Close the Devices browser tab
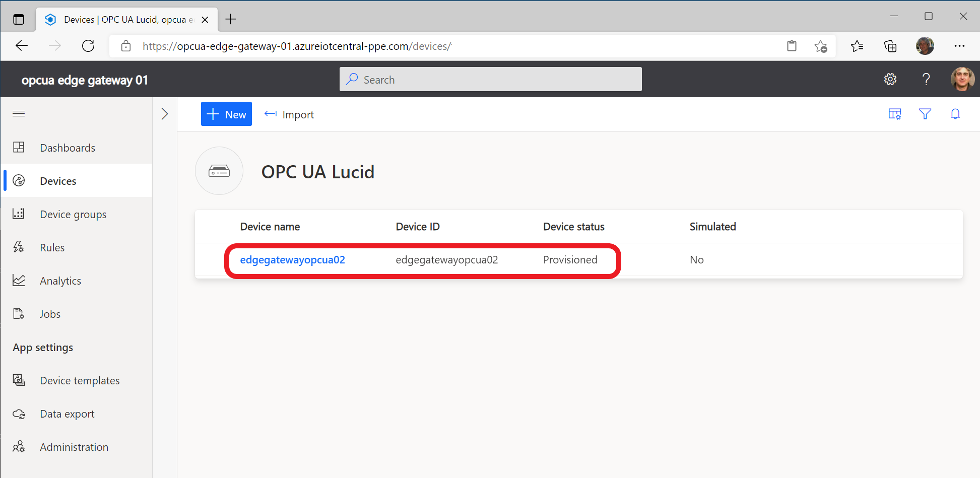The width and height of the screenshot is (980, 478). [x=205, y=20]
